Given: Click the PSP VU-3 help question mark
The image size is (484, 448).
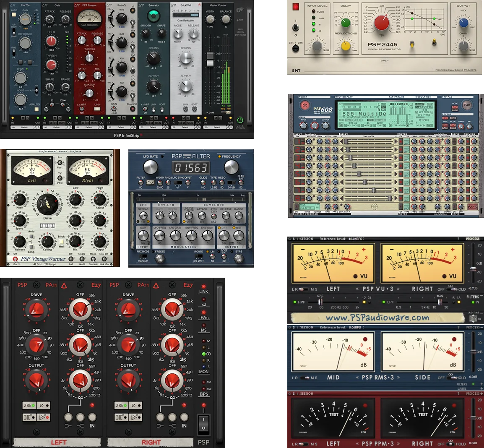Looking at the screenshot, I should coord(458,239).
